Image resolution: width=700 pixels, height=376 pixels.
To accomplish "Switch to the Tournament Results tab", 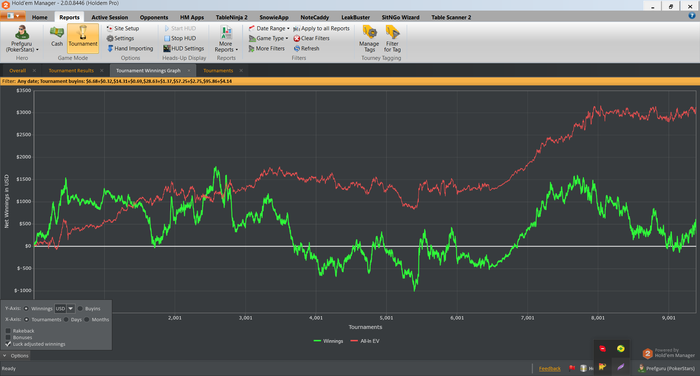I will (71, 71).
